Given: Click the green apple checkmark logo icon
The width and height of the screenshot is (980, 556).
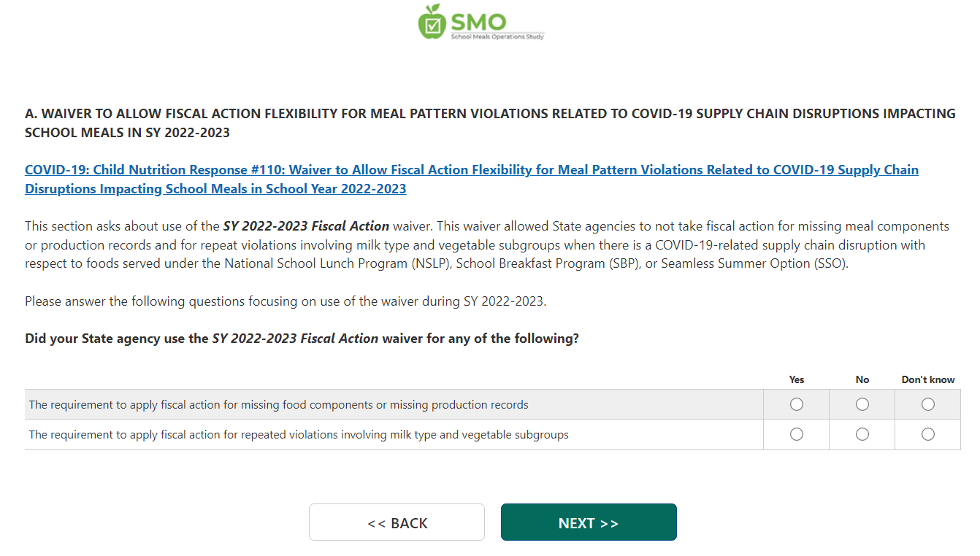Looking at the screenshot, I should pyautogui.click(x=432, y=22).
